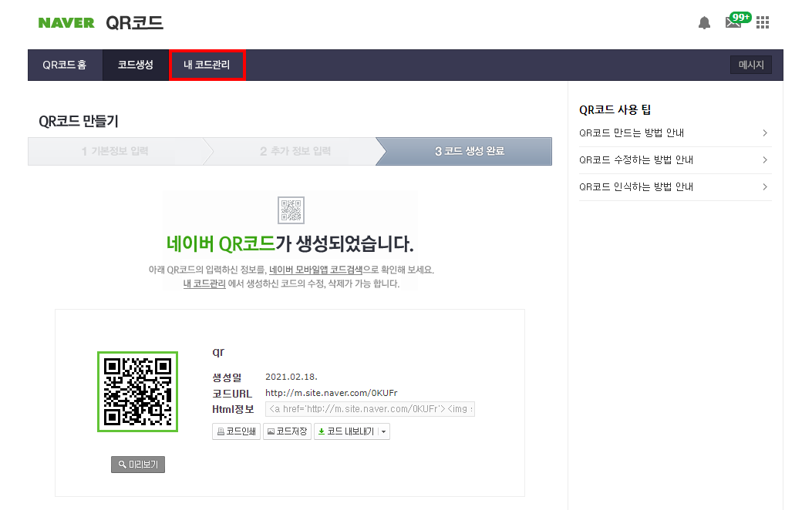Switch to 내 코드관리 tab
This screenshot has width=812, height=510.
[207, 65]
